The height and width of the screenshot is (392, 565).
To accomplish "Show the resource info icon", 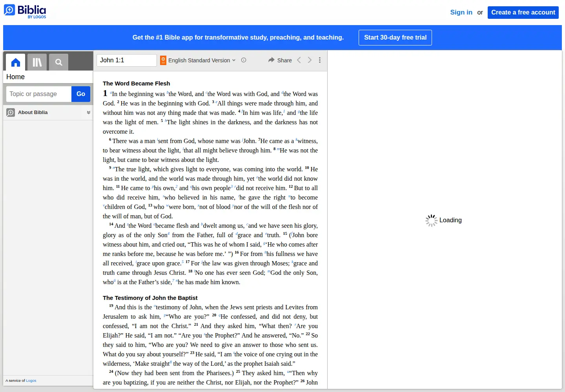I will tap(244, 60).
